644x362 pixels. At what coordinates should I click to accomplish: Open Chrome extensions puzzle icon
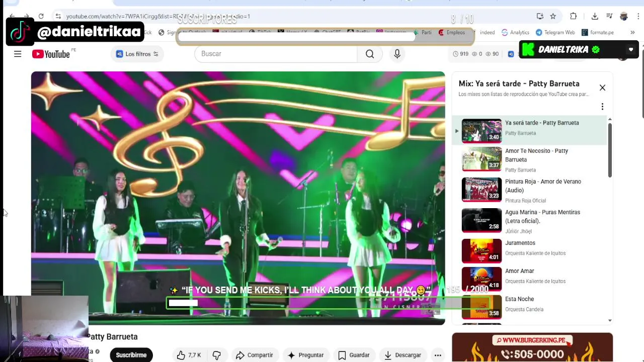click(573, 16)
